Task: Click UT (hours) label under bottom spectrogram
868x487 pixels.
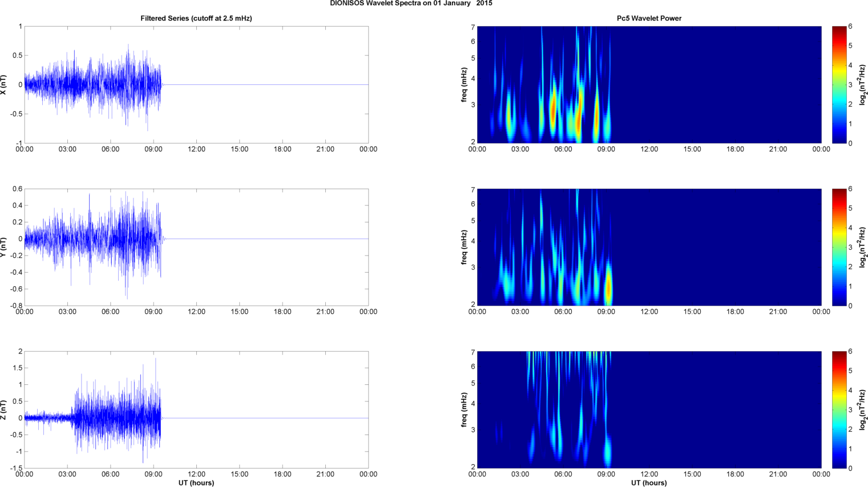Action: (649, 483)
